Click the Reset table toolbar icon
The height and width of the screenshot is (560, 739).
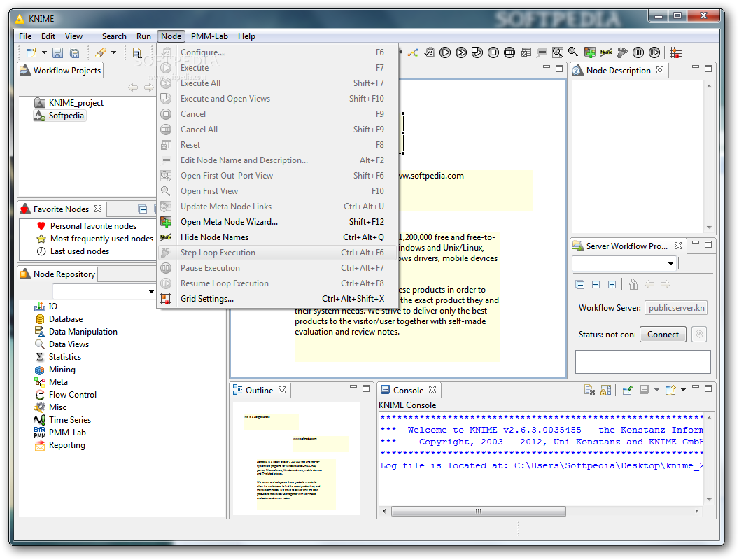[x=526, y=52]
